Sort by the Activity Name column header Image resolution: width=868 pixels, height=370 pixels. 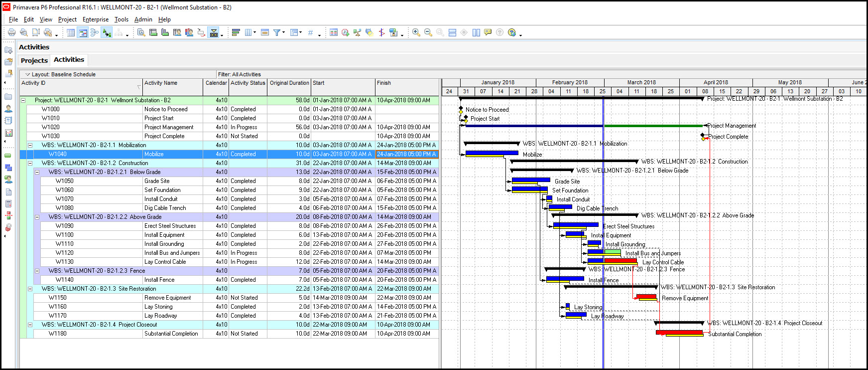(x=173, y=87)
